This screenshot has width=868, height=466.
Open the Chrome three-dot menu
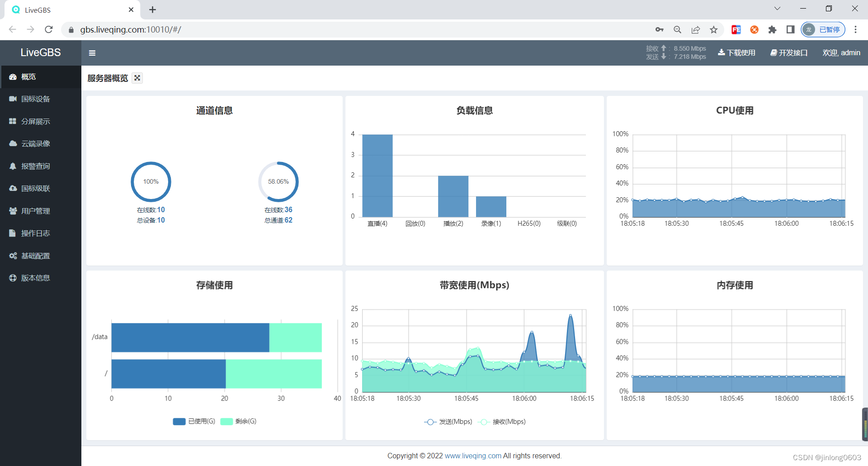855,30
